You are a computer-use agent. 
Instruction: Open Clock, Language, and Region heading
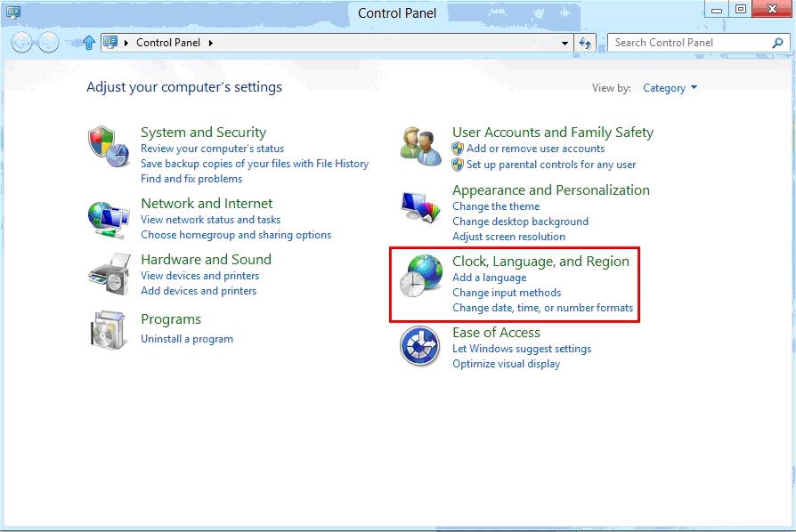click(x=540, y=262)
